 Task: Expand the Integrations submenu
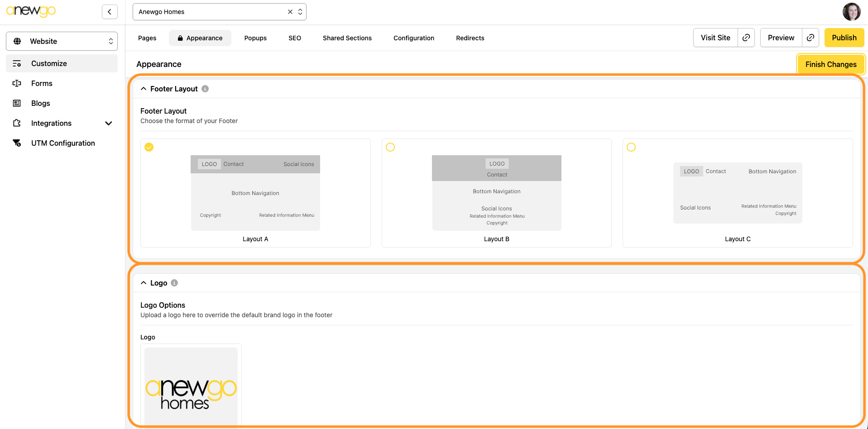click(108, 123)
